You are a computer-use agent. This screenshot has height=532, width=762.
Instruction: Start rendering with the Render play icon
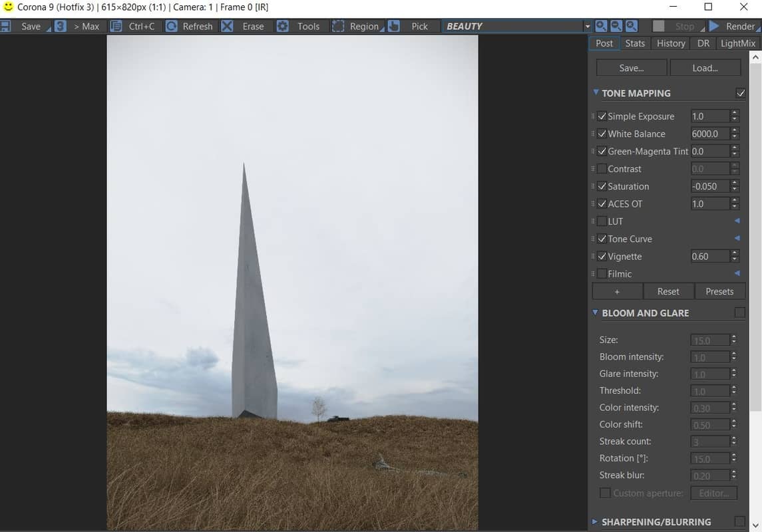pos(714,26)
